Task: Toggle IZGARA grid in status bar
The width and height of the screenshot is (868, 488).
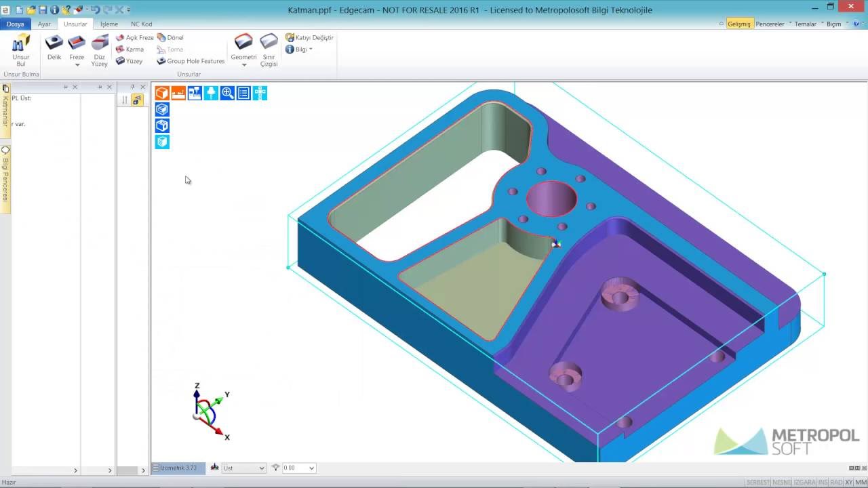Action: pyautogui.click(x=804, y=482)
